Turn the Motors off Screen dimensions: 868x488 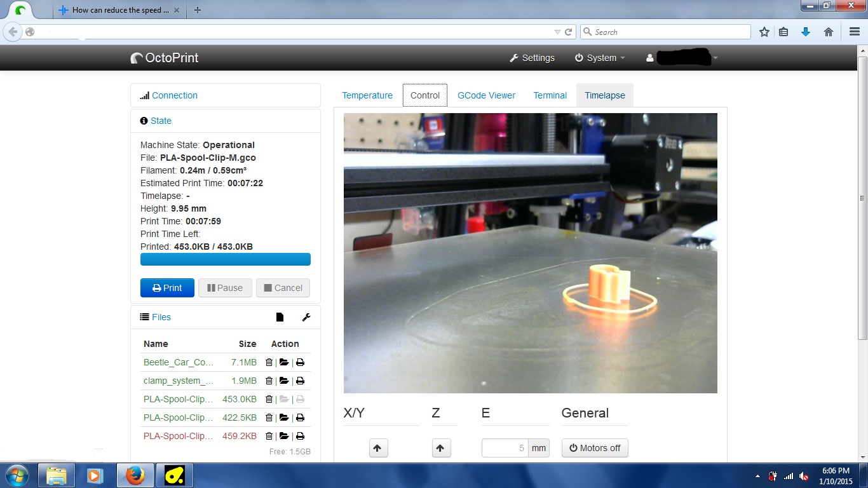point(595,448)
